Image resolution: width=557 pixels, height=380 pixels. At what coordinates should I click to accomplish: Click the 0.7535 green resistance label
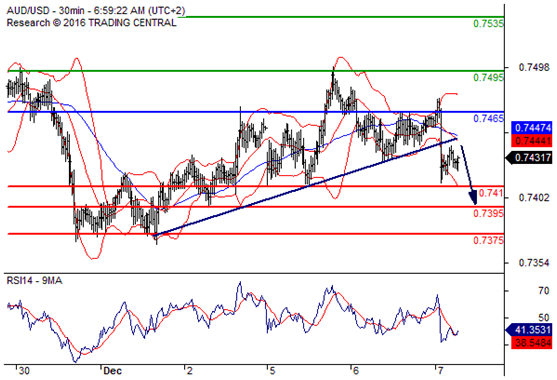[x=488, y=24]
